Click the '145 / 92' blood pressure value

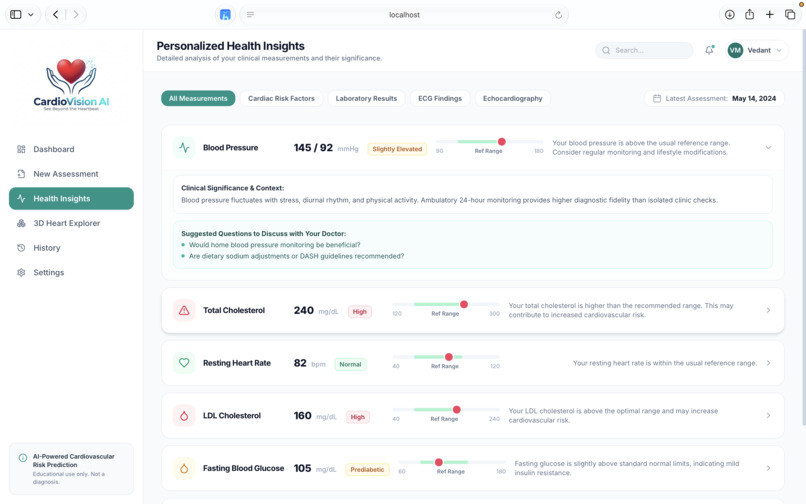click(x=313, y=148)
